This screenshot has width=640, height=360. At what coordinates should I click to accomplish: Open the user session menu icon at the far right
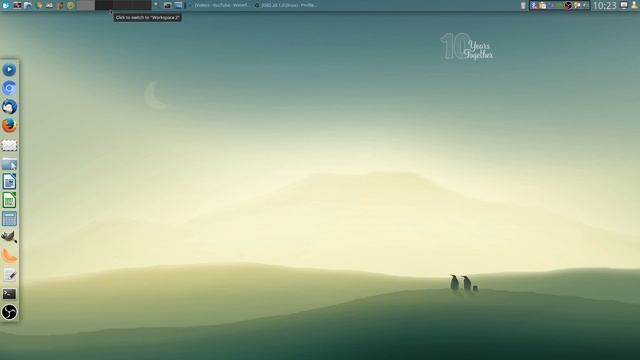pos(634,5)
